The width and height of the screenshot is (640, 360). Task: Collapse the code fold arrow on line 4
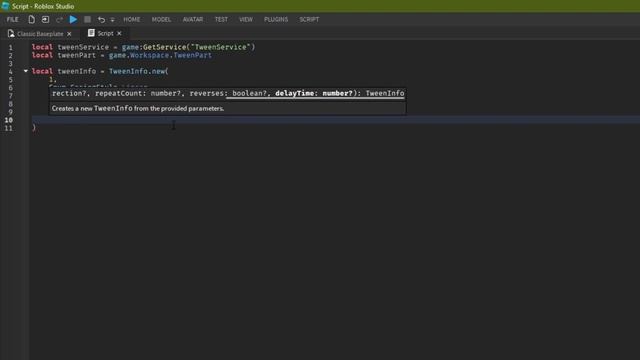(25, 71)
